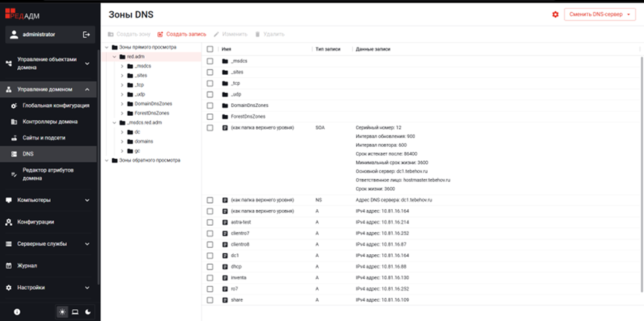This screenshot has height=321, width=644.
Task: Go to Журнал in the sidebar
Action: pos(26,265)
